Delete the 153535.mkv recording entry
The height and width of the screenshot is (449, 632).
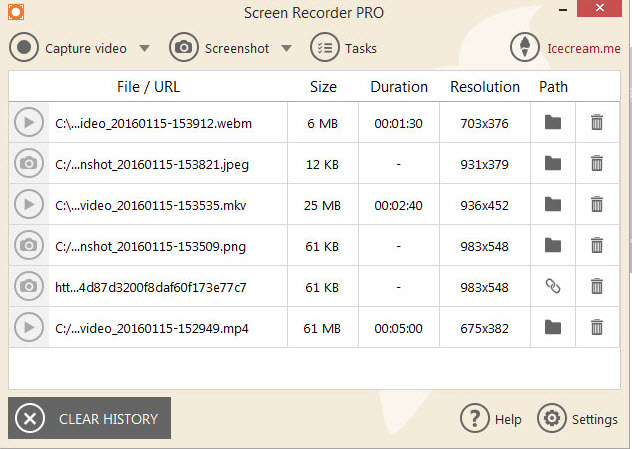pyautogui.click(x=597, y=204)
